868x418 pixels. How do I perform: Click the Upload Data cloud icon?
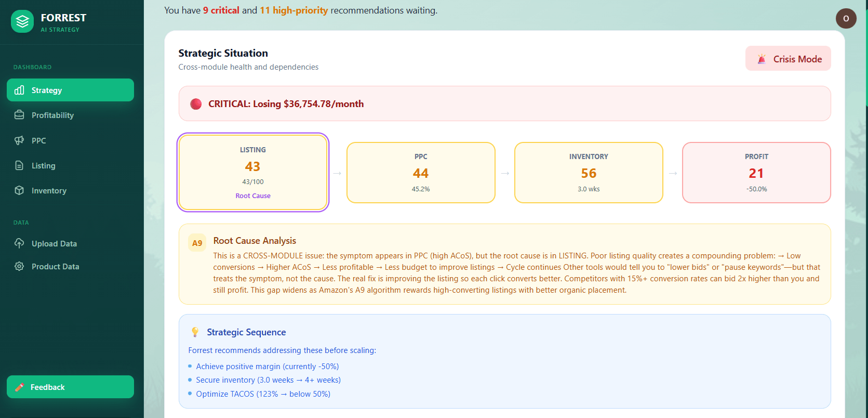(19, 243)
